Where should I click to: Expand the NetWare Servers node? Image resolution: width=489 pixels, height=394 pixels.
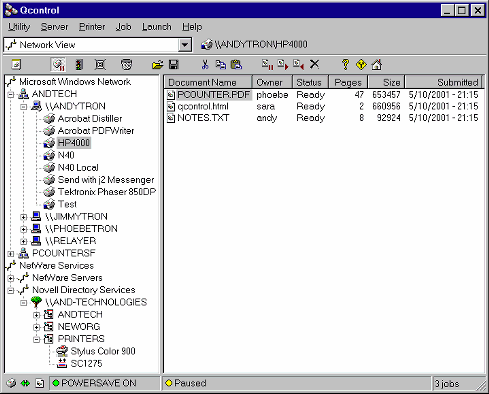[11, 278]
